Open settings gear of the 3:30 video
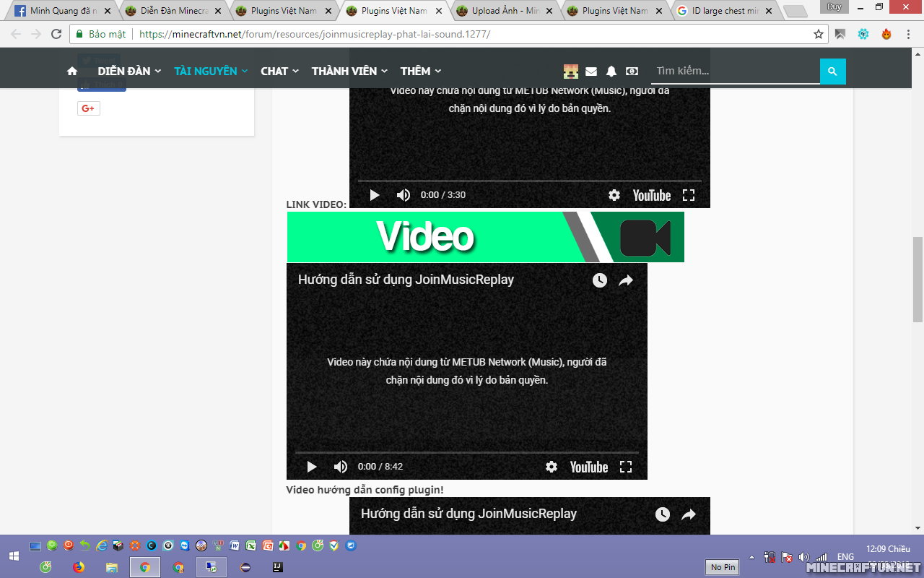 [x=614, y=195]
